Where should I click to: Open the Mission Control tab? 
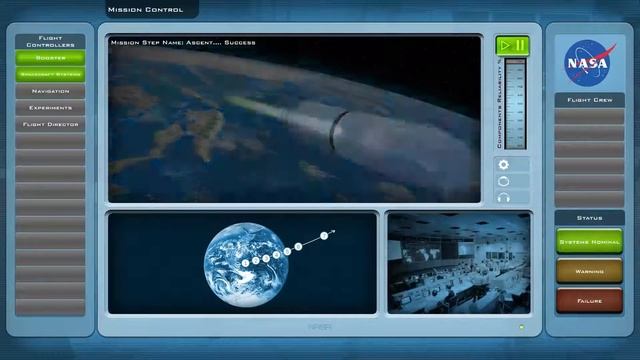tap(152, 9)
